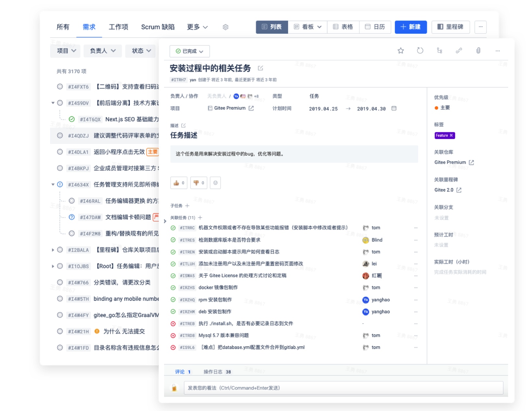Click the thumbs down reaction button

click(x=198, y=183)
